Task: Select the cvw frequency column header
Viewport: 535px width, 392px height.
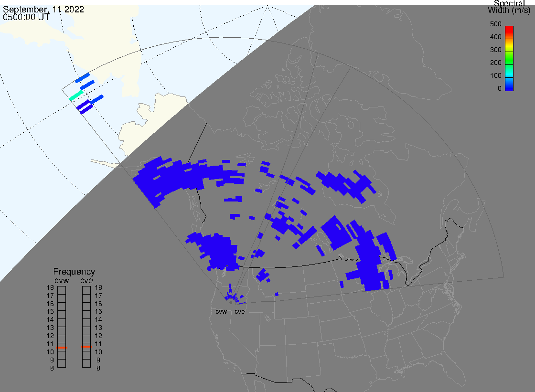Action: 62,281
